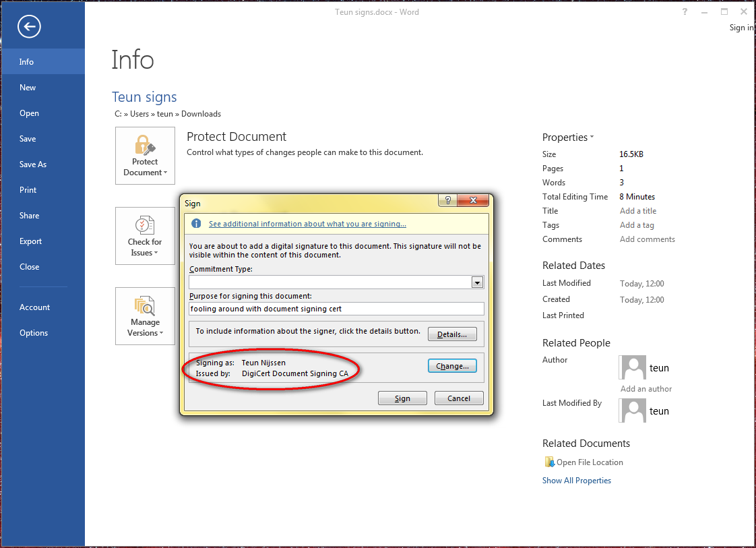
Task: Click the Last Modified By teun avatar
Action: coord(633,411)
